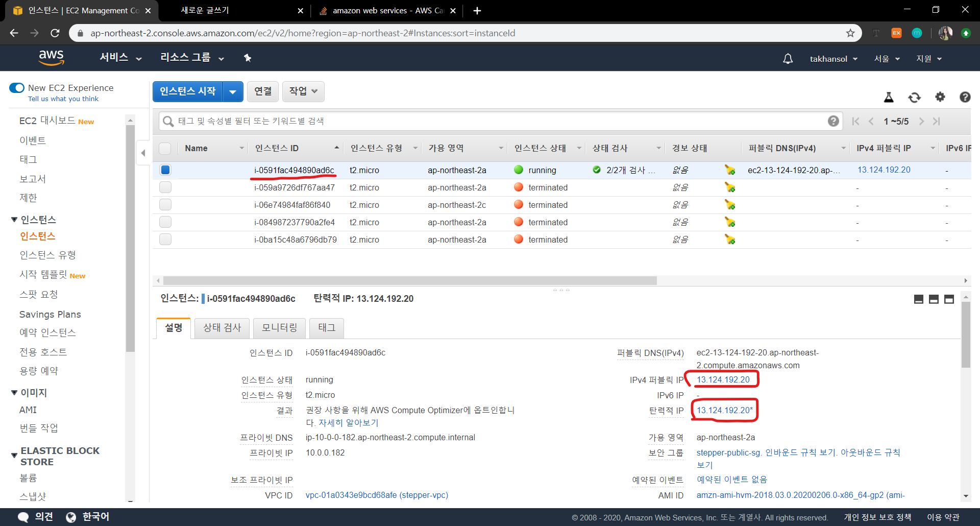Open the 탄력적 IP 13.124.192.20 link
Viewport: 980px width, 526px height.
coord(725,410)
